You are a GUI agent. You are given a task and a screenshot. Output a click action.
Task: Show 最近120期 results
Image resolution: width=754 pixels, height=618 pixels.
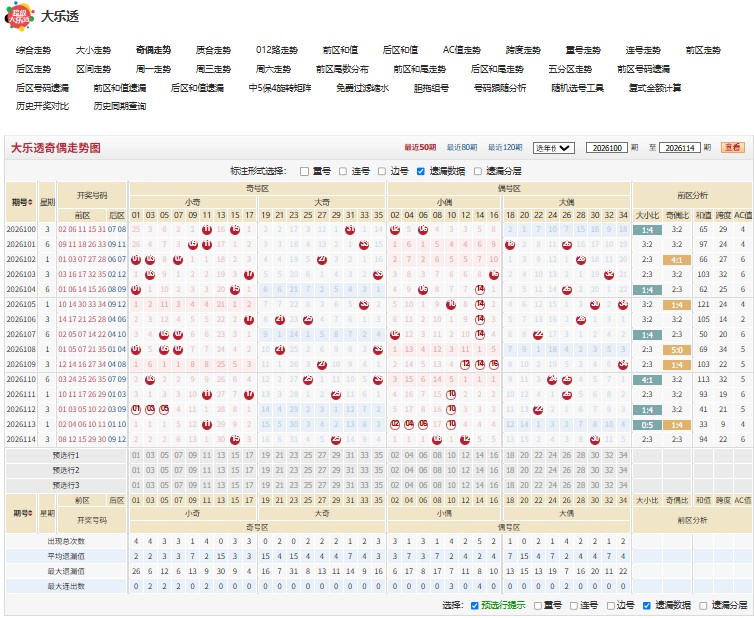(x=505, y=148)
